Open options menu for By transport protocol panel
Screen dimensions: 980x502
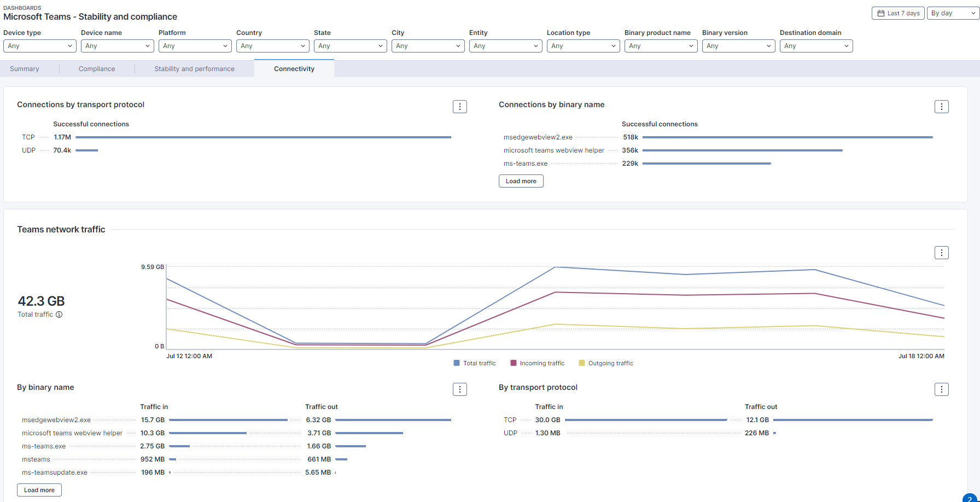pyautogui.click(x=941, y=389)
